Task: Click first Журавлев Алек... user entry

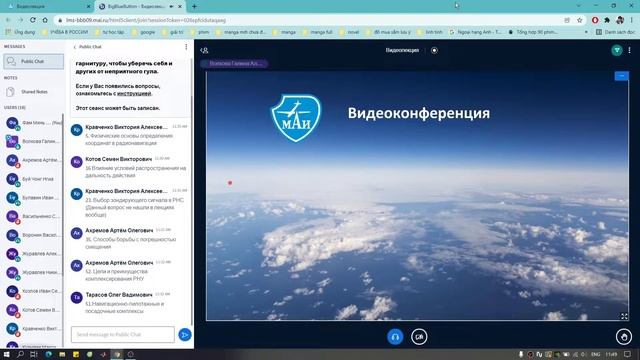Action: pyautogui.click(x=33, y=254)
